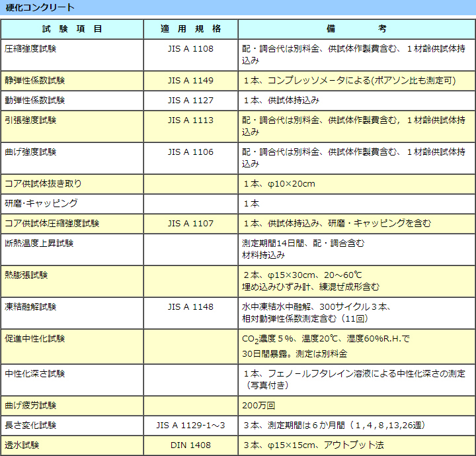Select the 中性化深さ試験 row label
Viewport: 476px width, 456px height.
click(35, 373)
